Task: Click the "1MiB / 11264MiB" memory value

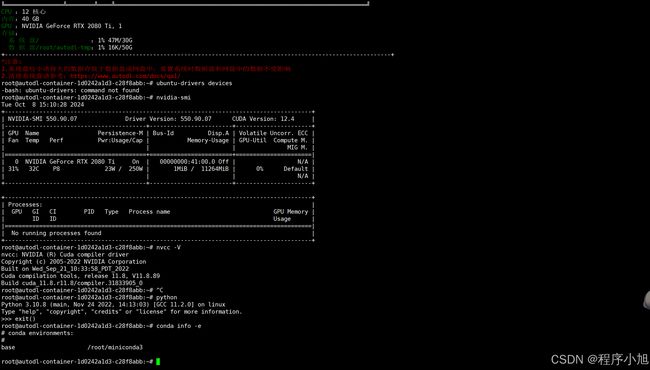Action: [x=201, y=169]
